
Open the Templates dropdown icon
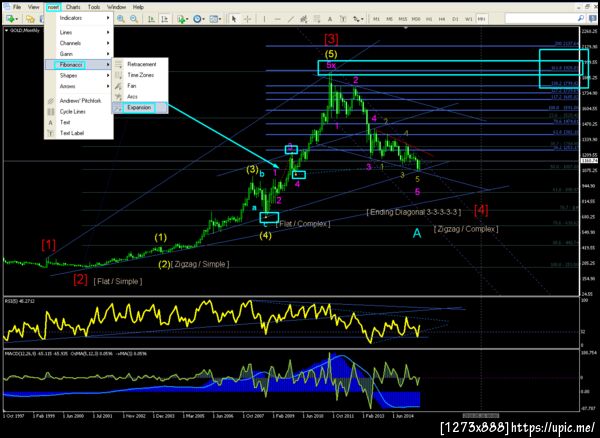click(x=215, y=19)
